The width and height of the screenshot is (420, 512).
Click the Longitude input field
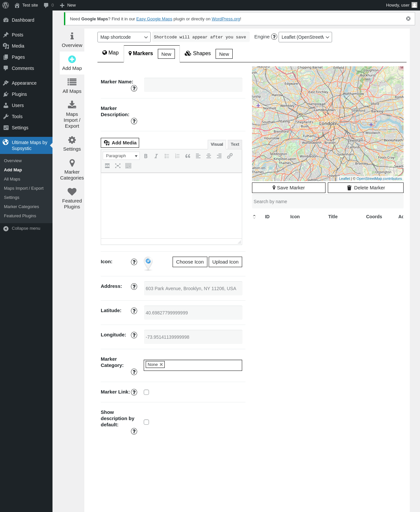click(193, 337)
